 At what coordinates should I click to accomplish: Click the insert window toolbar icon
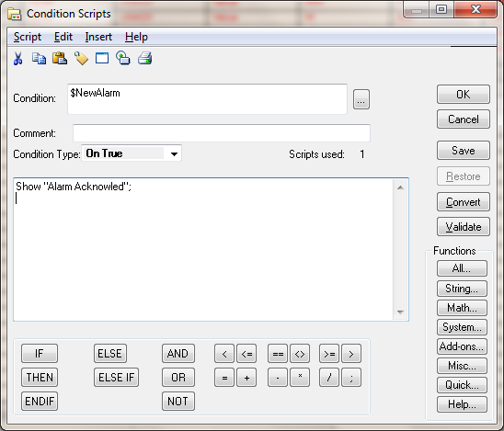[x=102, y=58]
